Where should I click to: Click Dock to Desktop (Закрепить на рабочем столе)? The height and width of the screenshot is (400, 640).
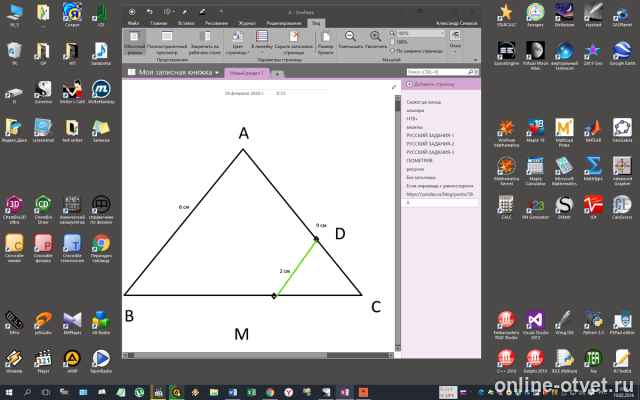(205, 42)
